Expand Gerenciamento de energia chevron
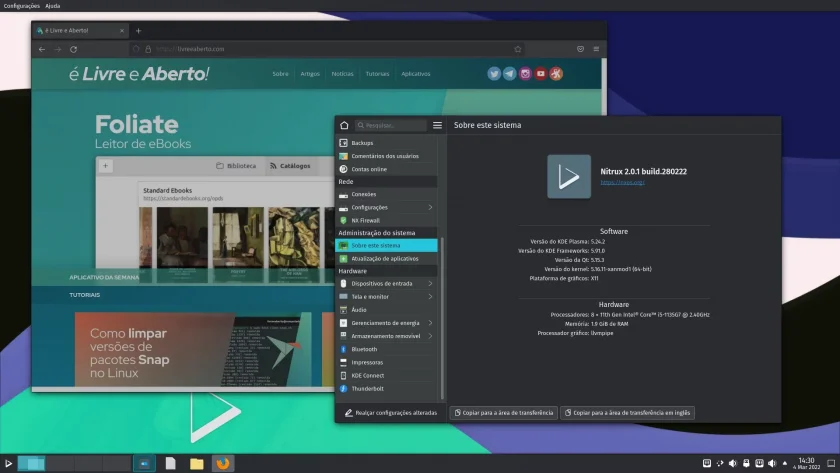This screenshot has height=473, width=840. click(430, 323)
